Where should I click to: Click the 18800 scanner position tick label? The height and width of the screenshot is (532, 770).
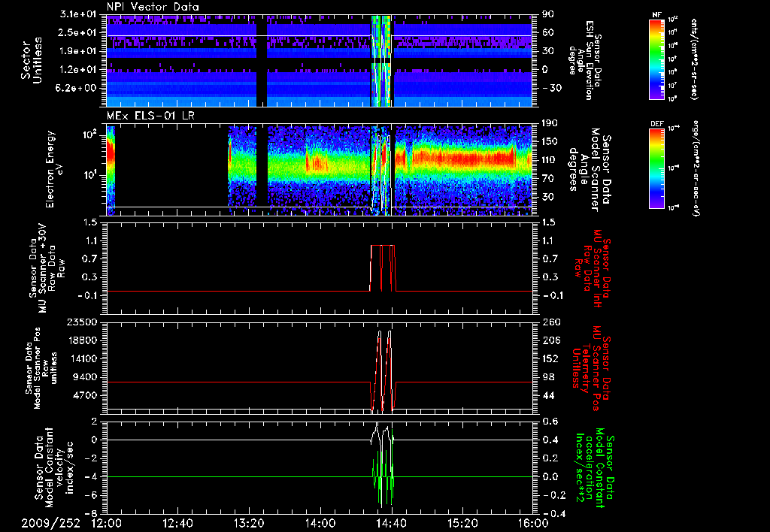83,340
